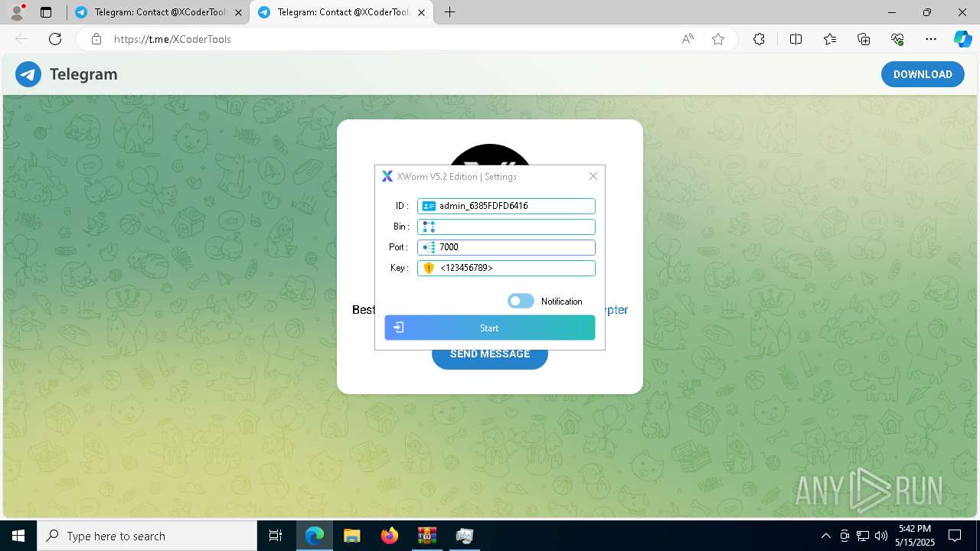
Task: Click the browser profile icon
Action: 17,12
